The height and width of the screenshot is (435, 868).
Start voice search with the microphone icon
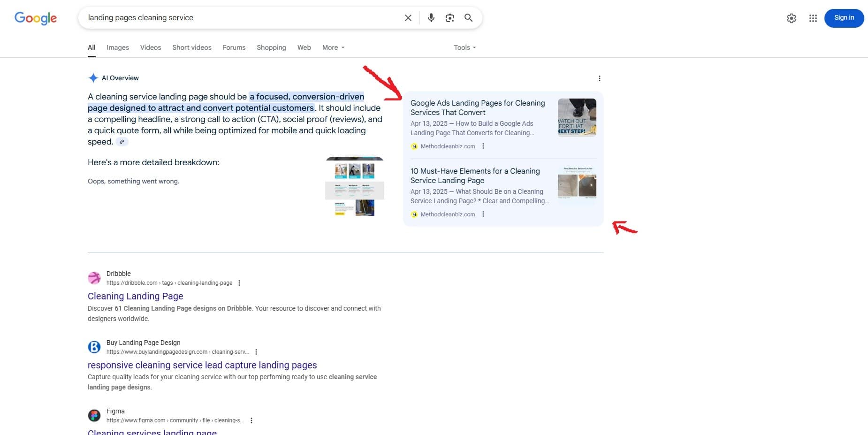click(x=431, y=18)
